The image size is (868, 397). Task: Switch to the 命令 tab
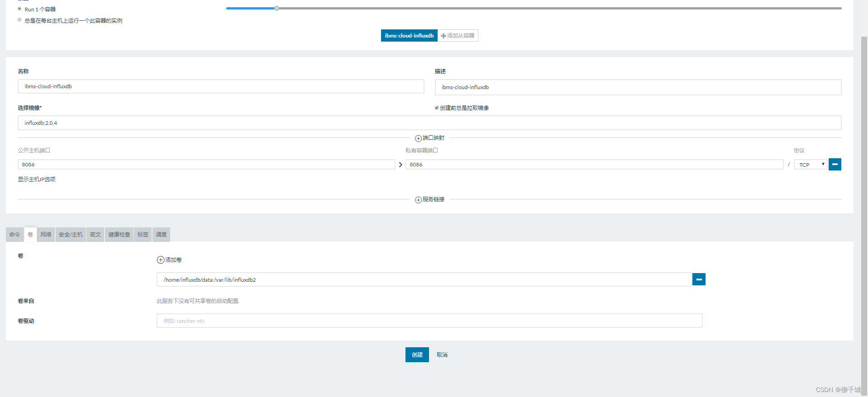pyautogui.click(x=15, y=235)
